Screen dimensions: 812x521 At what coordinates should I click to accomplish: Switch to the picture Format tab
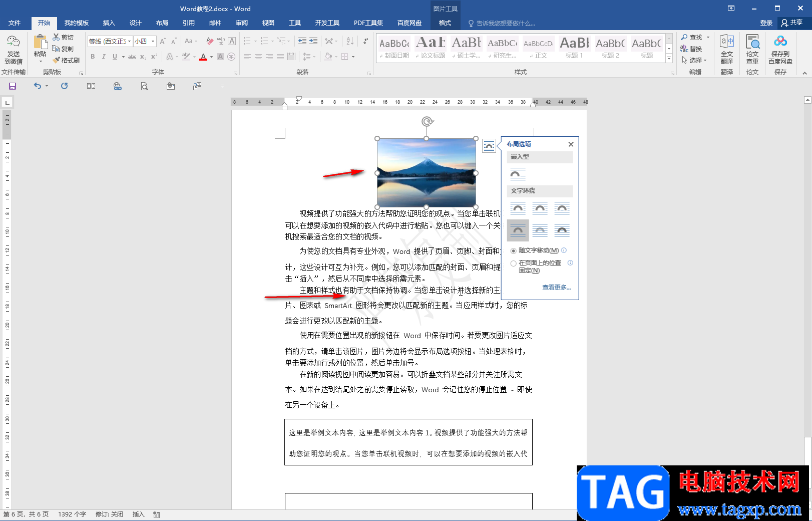click(x=445, y=23)
